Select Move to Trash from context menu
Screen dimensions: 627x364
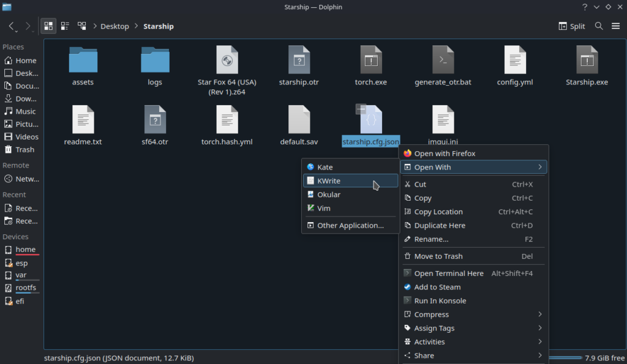[438, 256]
